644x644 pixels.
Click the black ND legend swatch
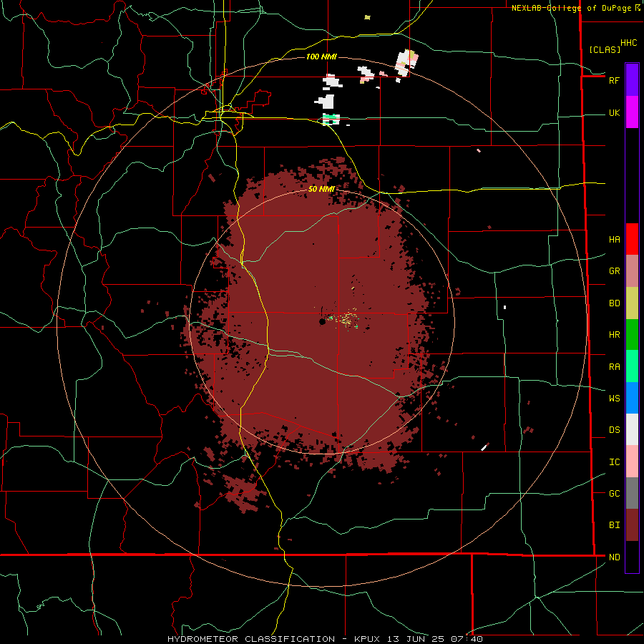(632, 557)
